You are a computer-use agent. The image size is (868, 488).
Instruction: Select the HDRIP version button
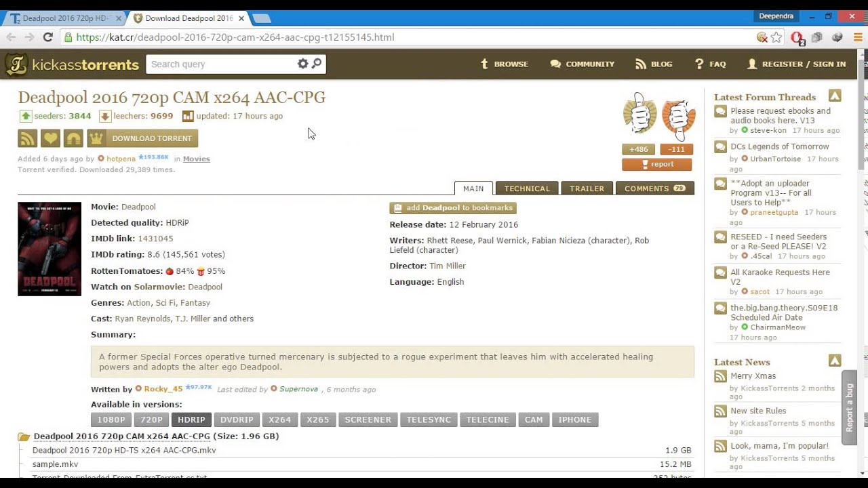[x=191, y=420]
